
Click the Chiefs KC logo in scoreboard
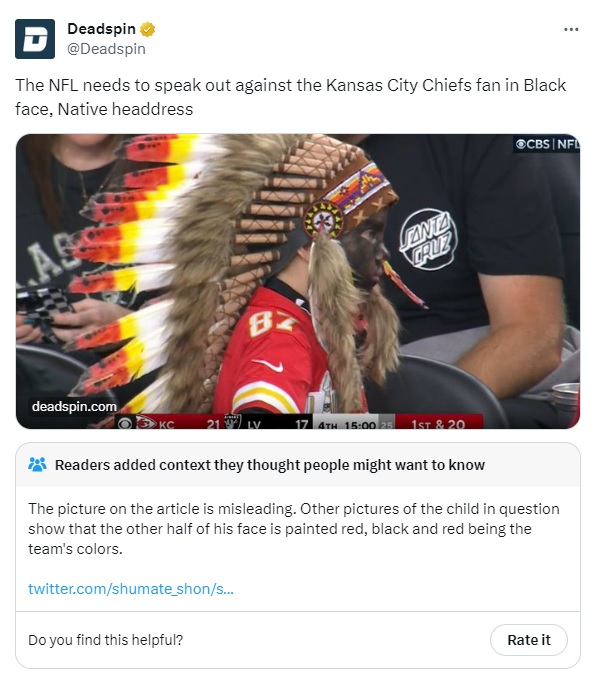(146, 423)
